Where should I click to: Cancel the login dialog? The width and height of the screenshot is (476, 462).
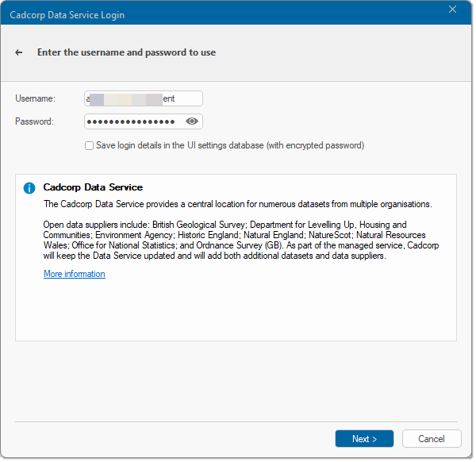click(x=432, y=439)
